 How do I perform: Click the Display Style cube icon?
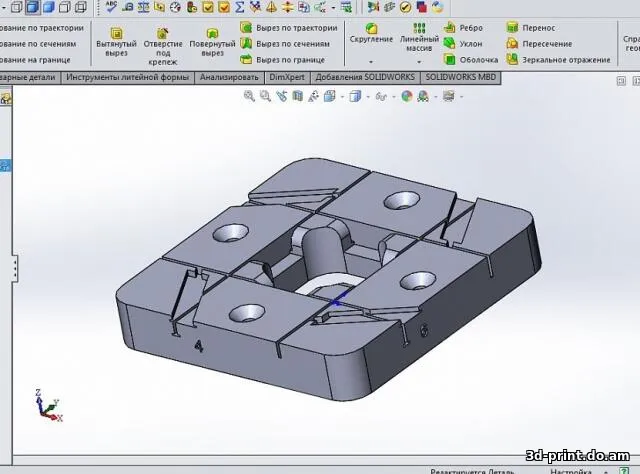[355, 96]
